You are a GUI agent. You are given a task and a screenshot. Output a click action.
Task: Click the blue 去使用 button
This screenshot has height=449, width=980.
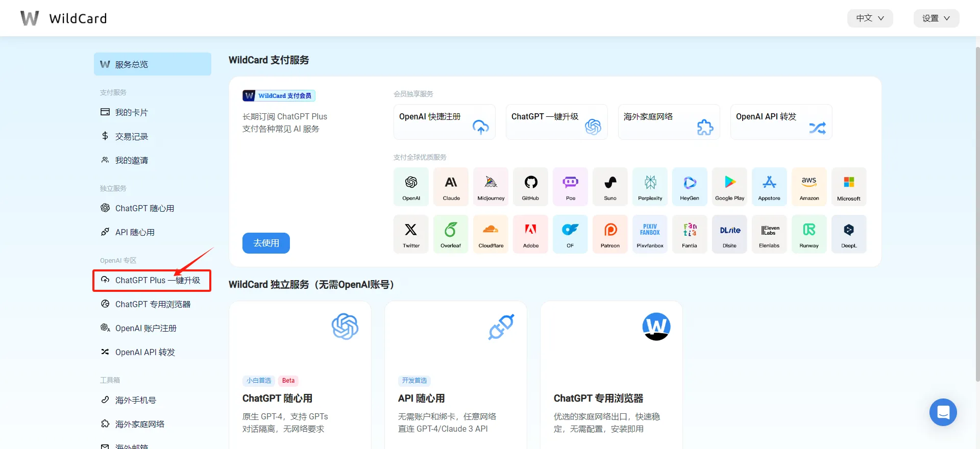coord(266,243)
